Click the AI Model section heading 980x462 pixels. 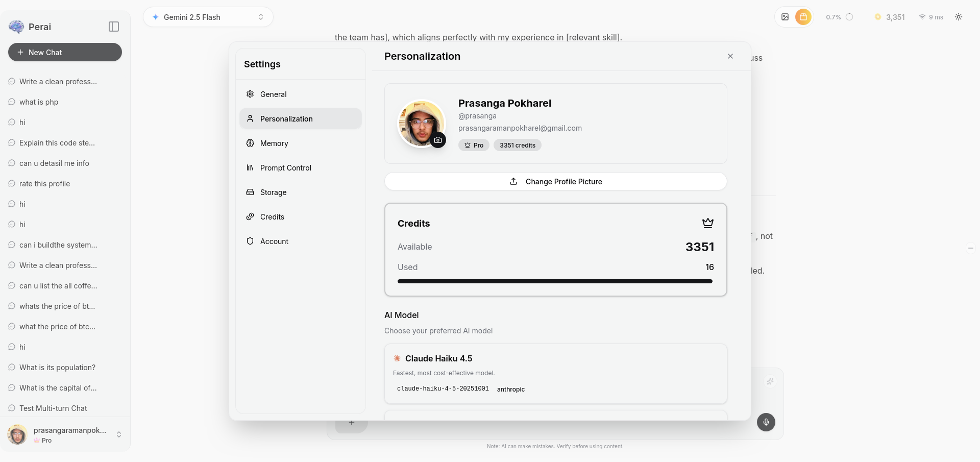402,315
